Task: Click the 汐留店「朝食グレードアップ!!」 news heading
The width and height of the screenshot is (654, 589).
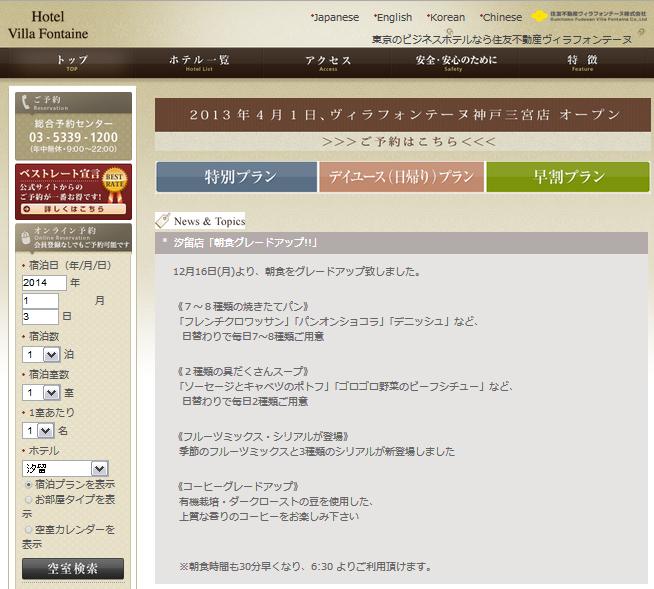Action: (245, 242)
